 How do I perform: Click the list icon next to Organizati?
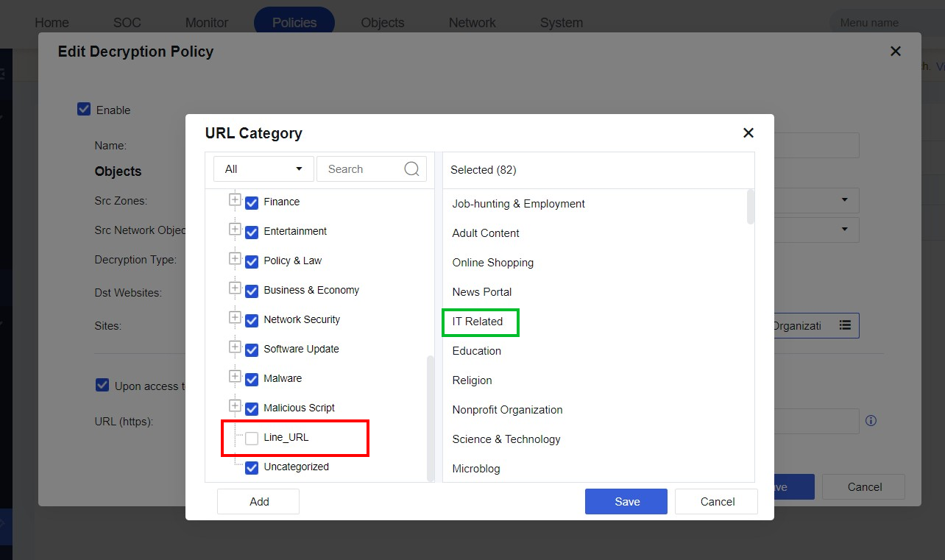[x=845, y=325]
